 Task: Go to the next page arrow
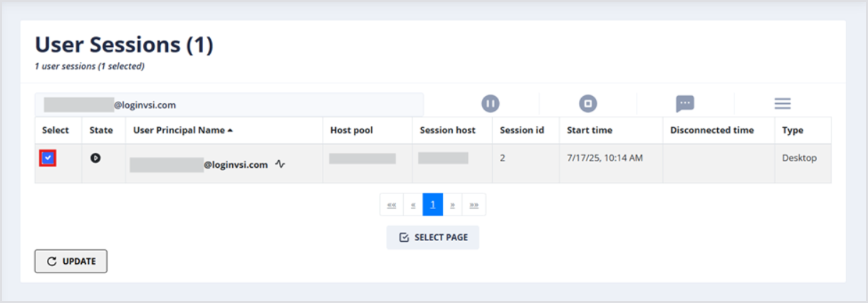[453, 205]
